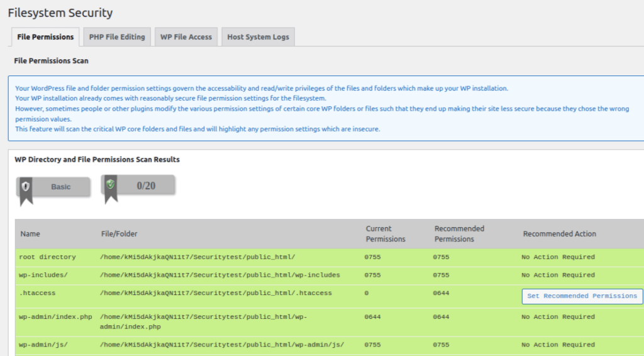Click the public_html/wp-includes path cell

[x=219, y=275]
